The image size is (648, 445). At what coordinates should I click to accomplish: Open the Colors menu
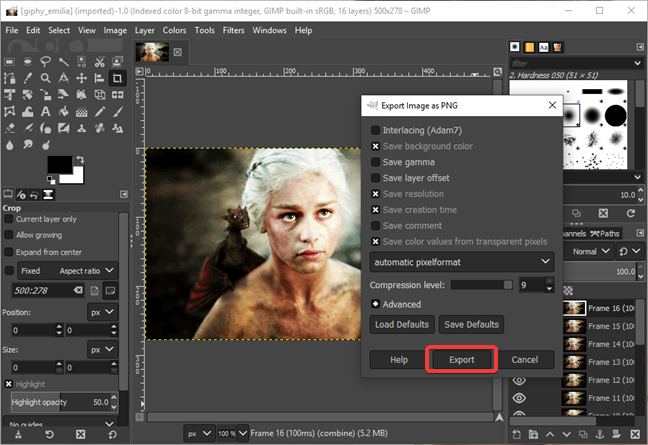point(174,30)
